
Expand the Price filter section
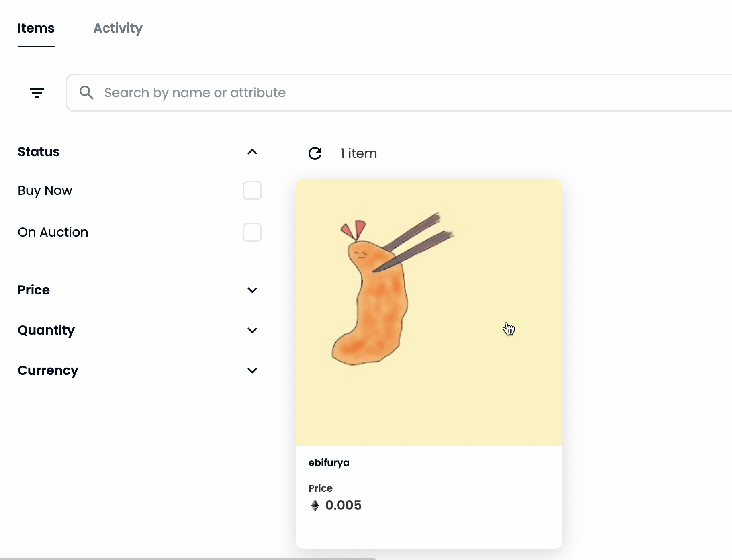252,290
